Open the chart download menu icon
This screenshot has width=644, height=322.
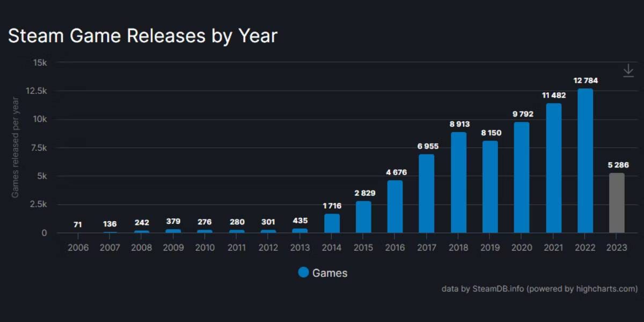pyautogui.click(x=628, y=70)
